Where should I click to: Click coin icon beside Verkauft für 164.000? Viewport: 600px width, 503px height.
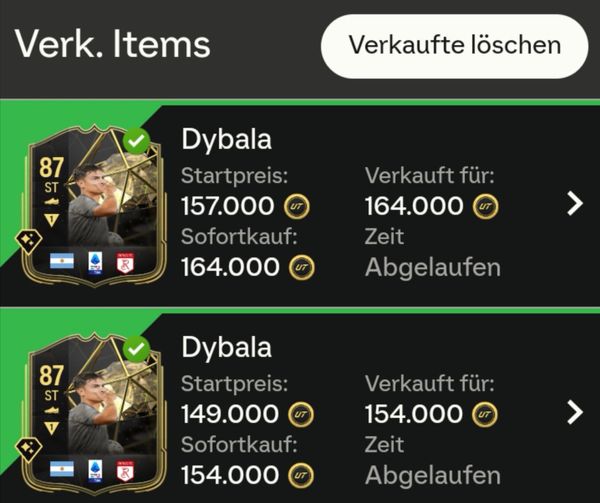[485, 206]
